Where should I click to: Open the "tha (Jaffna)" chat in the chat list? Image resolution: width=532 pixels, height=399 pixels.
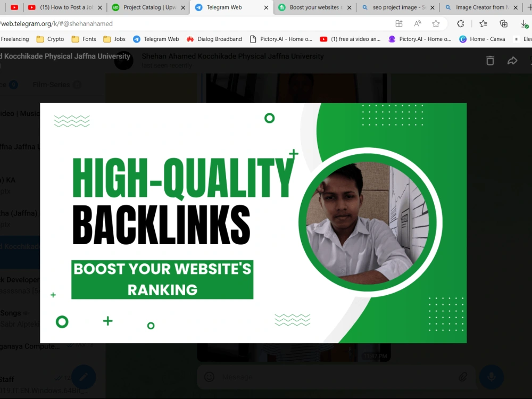(20, 219)
